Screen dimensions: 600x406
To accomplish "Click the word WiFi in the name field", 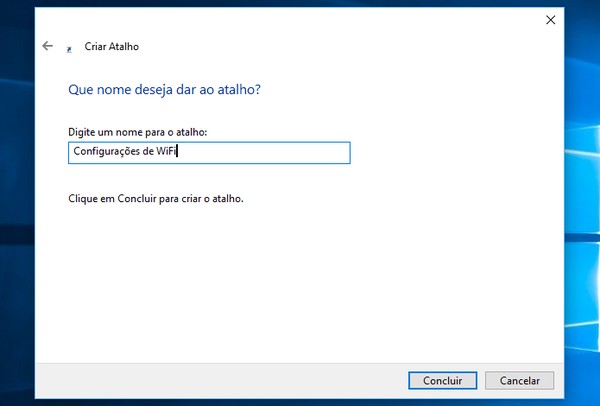I will 164,152.
